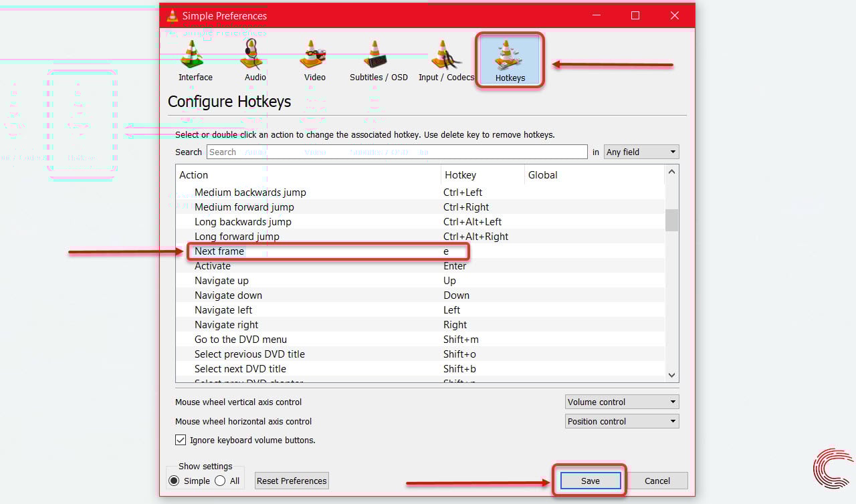856x504 pixels.
Task: Click hotkey list scrollbar up arrow
Action: pyautogui.click(x=672, y=172)
